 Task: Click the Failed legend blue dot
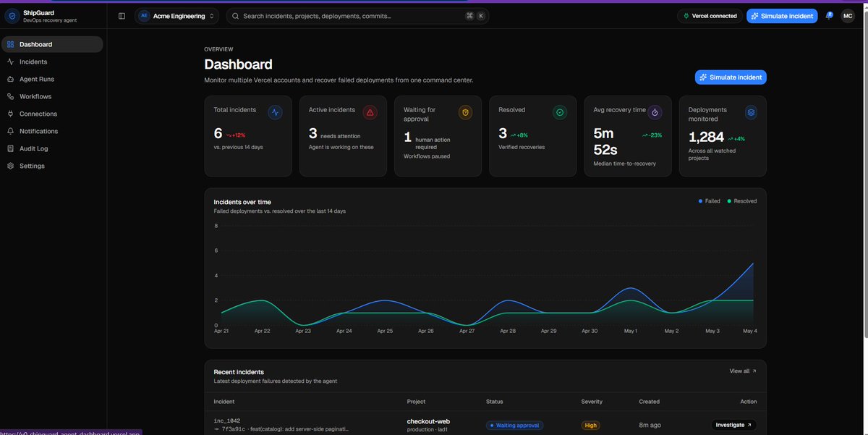(700, 201)
